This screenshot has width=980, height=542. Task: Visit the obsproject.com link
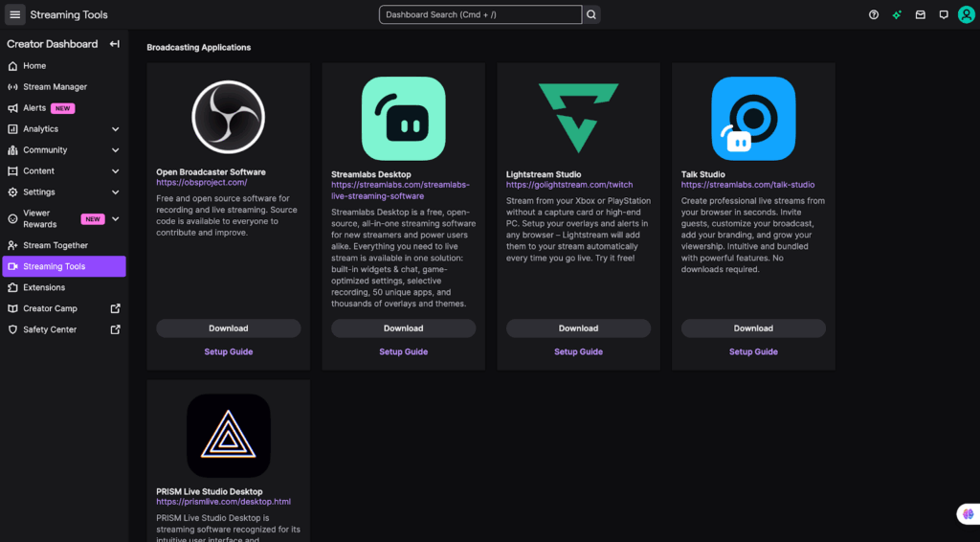coord(202,183)
